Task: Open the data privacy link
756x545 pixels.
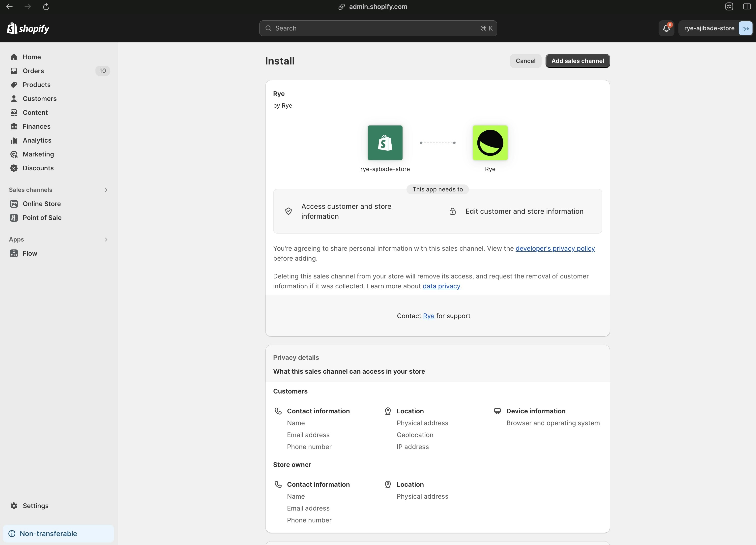Action: pos(441,286)
